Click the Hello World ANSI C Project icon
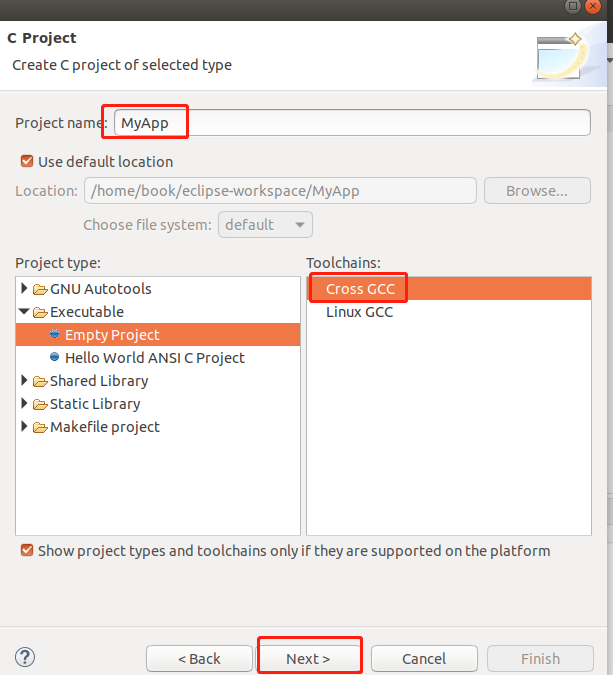The height and width of the screenshot is (675, 613). pyautogui.click(x=54, y=357)
